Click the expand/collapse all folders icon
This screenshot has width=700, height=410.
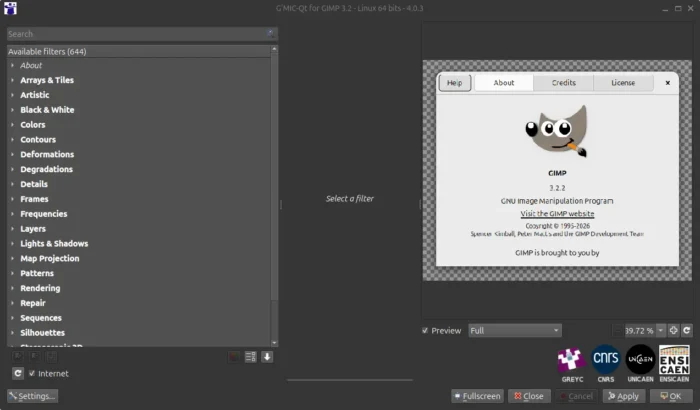coord(250,357)
